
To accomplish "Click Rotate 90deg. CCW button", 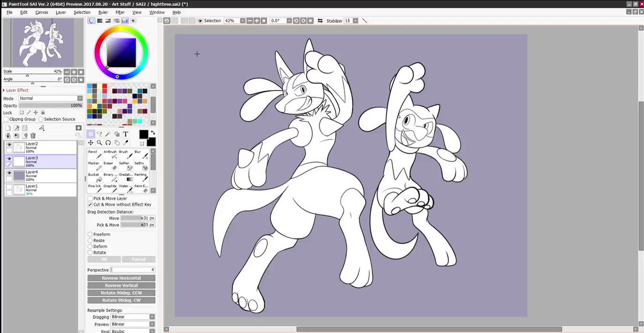I will 121,293.
